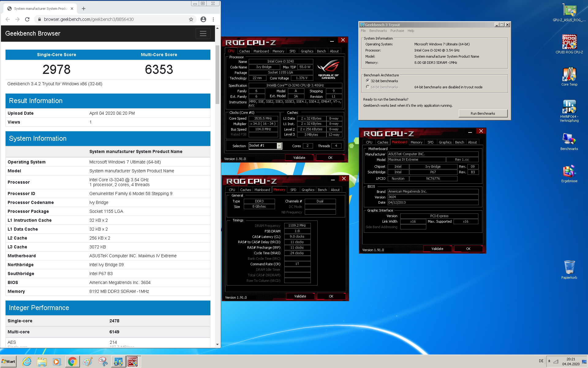Click the scrollbar down arrow in Chrome

(x=217, y=344)
